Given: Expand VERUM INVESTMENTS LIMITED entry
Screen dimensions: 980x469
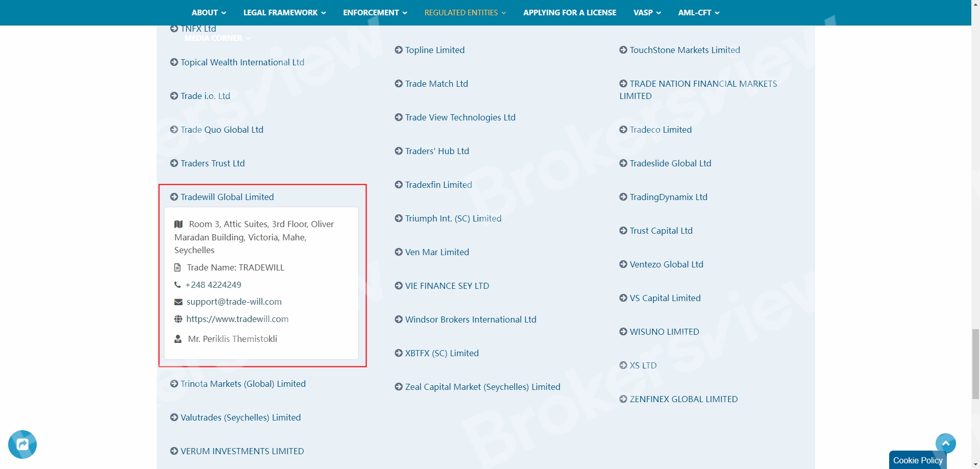Looking at the screenshot, I should tap(237, 451).
